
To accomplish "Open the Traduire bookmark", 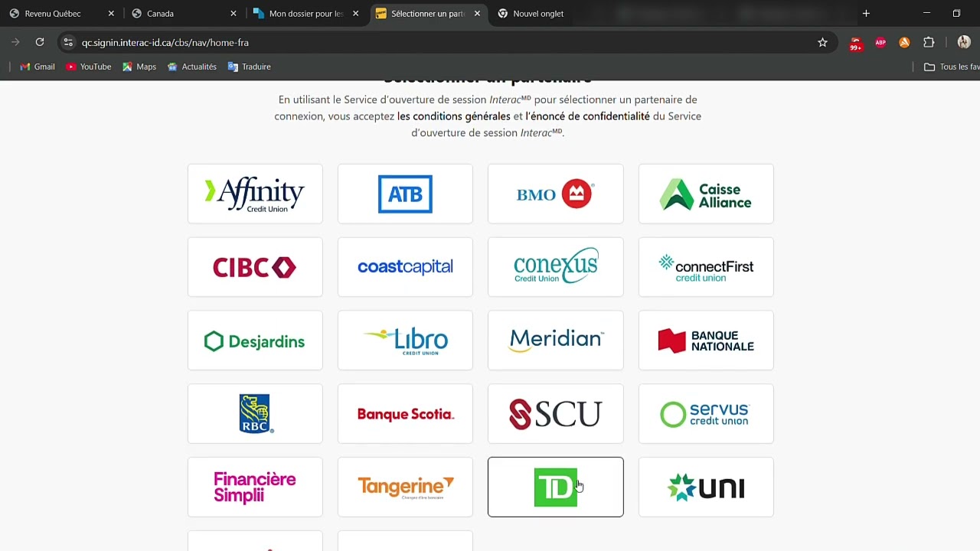I will coord(250,67).
